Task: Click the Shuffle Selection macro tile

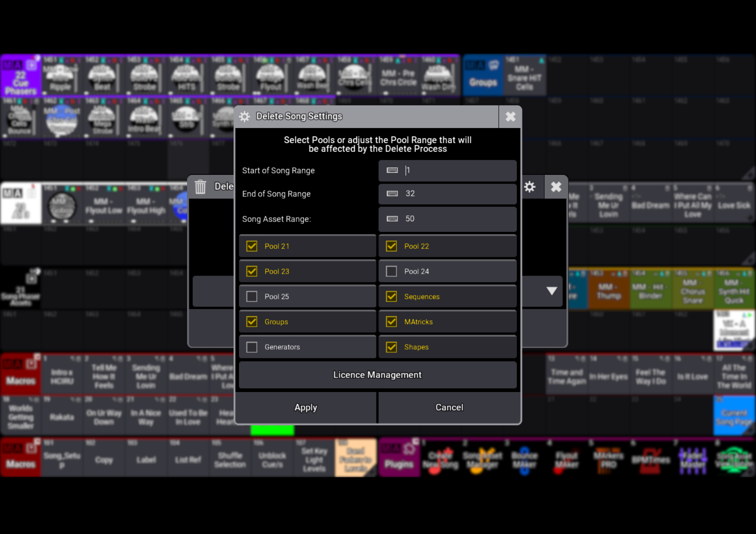Action: point(230,458)
